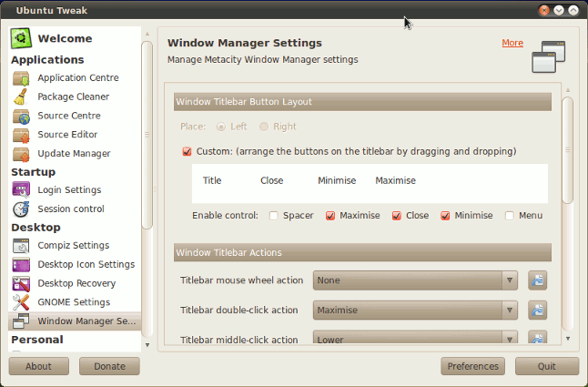Click the Maximise item in button layout
The width and height of the screenshot is (588, 387).
pyautogui.click(x=396, y=180)
